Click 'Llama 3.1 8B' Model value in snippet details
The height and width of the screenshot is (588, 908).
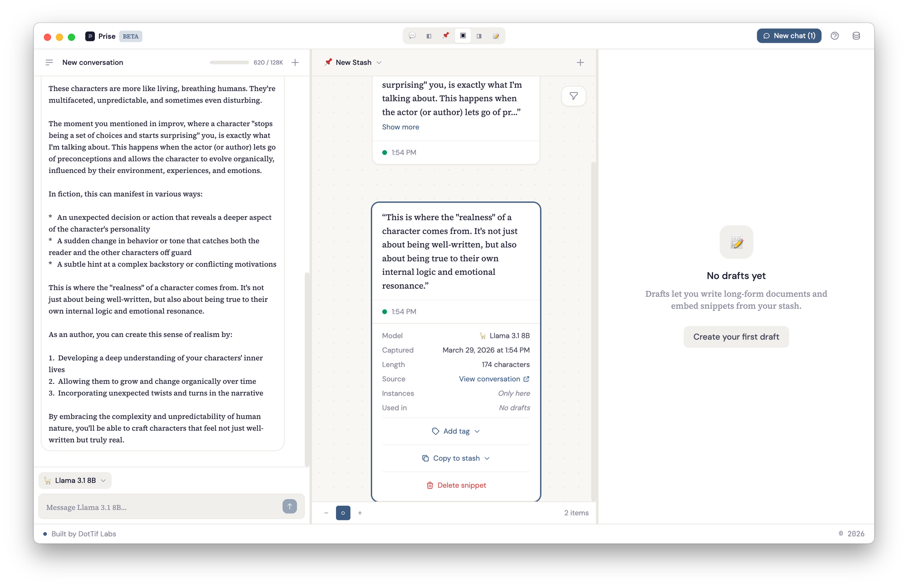[x=504, y=336]
